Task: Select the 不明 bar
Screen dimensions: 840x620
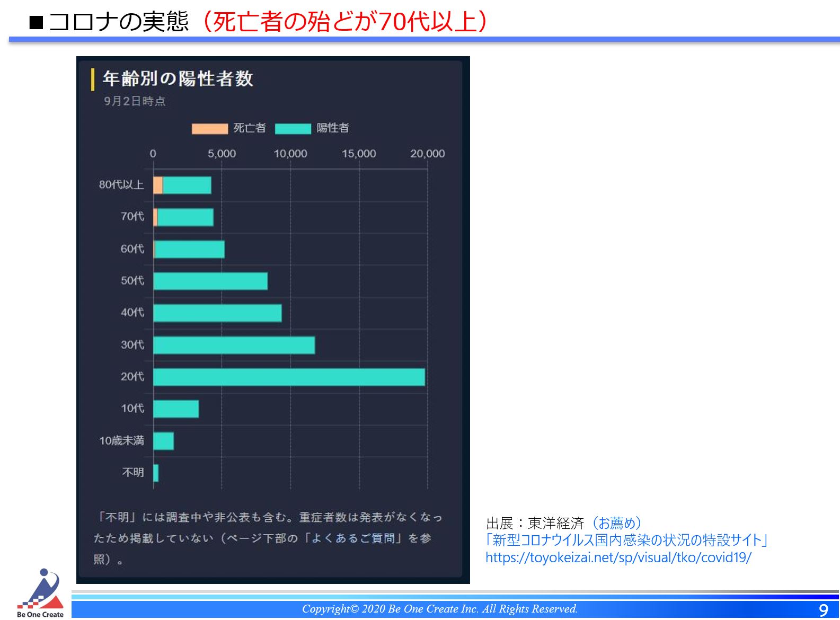Action: pos(156,473)
